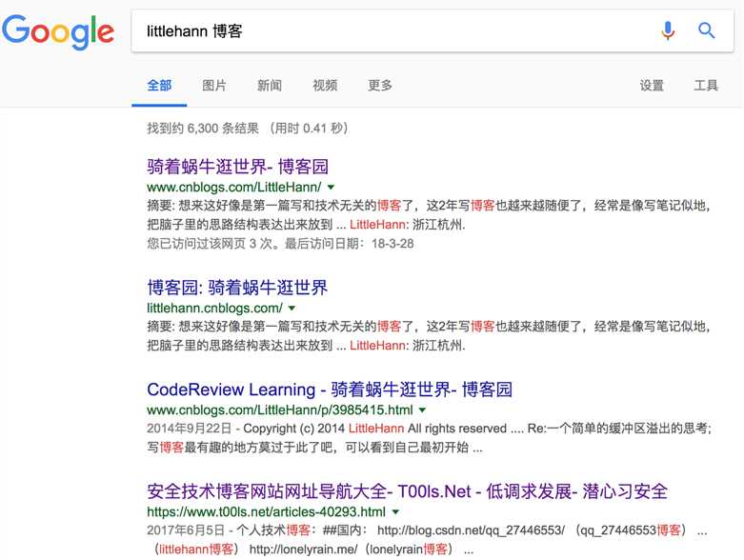Switch to the 图片 tab
744x560 pixels.
point(214,86)
